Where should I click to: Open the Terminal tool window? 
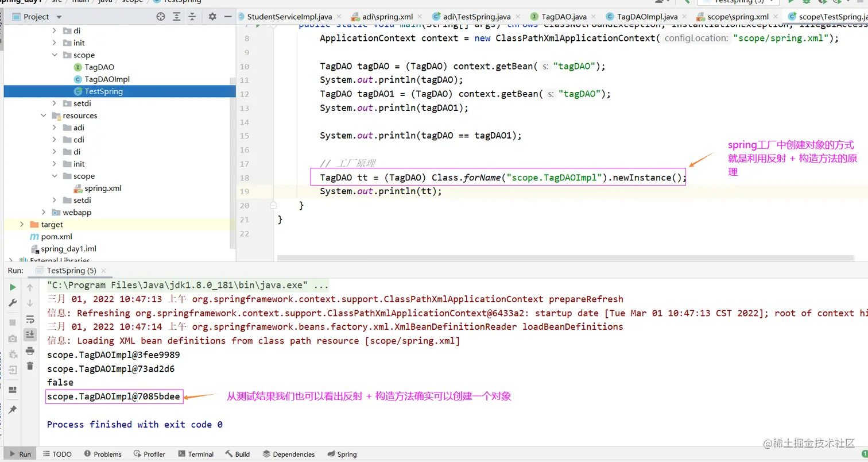195,454
